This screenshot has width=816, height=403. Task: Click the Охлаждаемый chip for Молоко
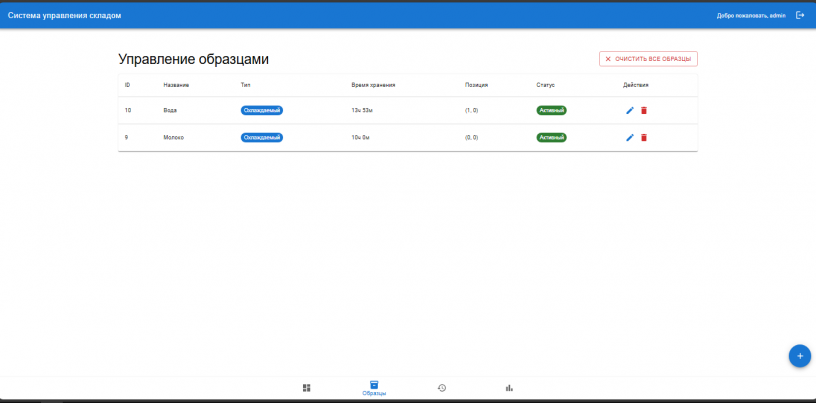[x=262, y=137]
